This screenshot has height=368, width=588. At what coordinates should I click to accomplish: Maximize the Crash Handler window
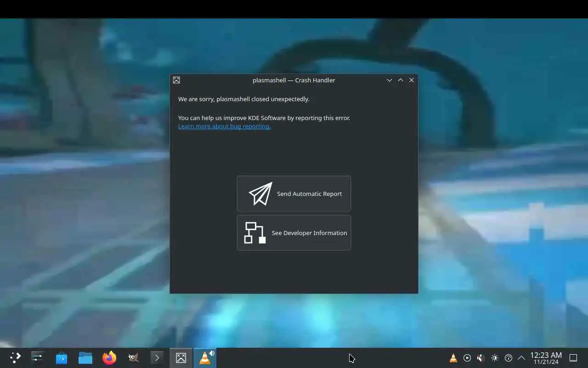coord(401,80)
